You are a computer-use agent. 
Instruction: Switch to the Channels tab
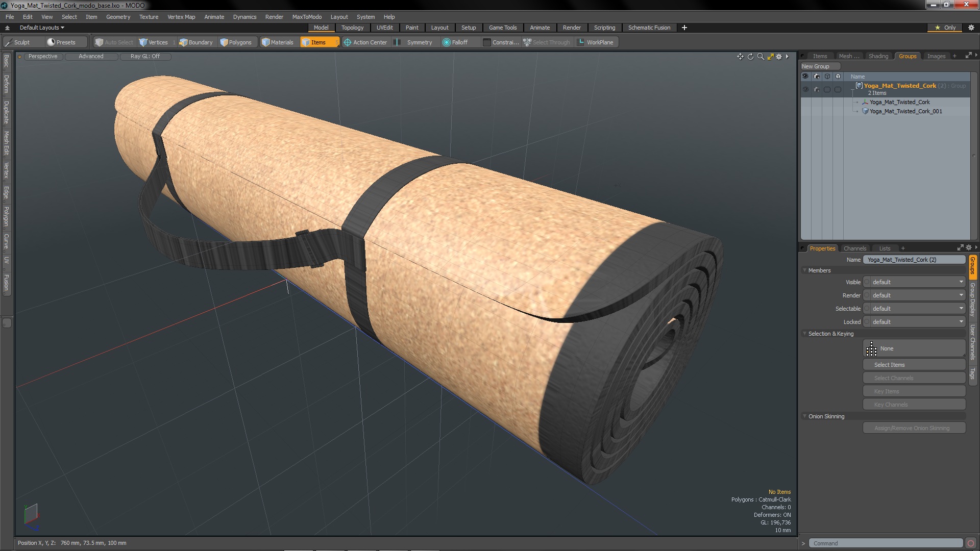pos(854,248)
